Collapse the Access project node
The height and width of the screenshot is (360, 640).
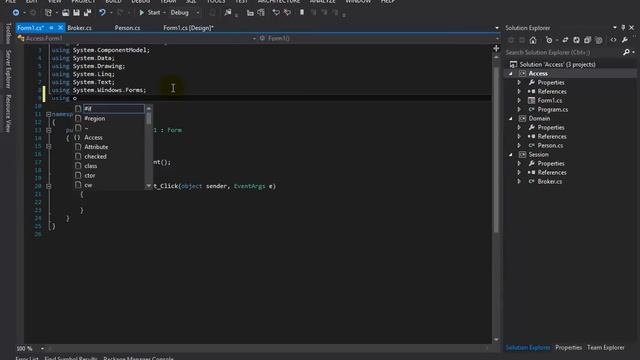[x=511, y=73]
